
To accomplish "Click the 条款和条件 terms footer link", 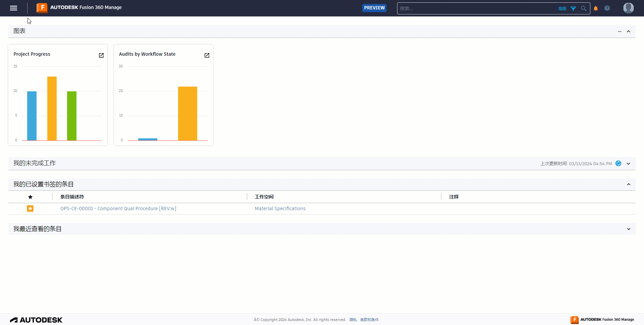I will point(369,320).
